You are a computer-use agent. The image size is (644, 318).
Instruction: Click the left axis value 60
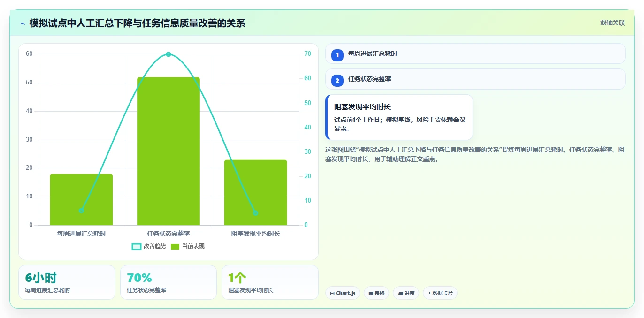tap(29, 54)
